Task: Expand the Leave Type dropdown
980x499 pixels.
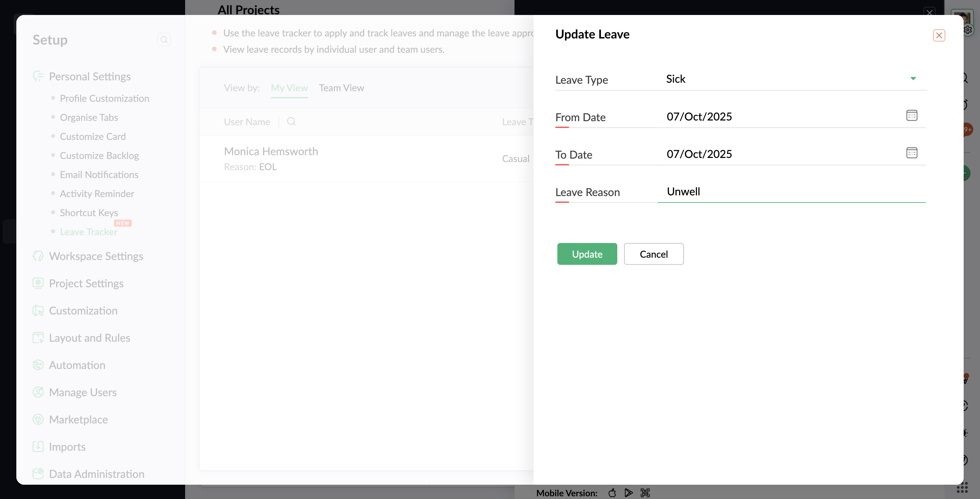Action: point(913,79)
